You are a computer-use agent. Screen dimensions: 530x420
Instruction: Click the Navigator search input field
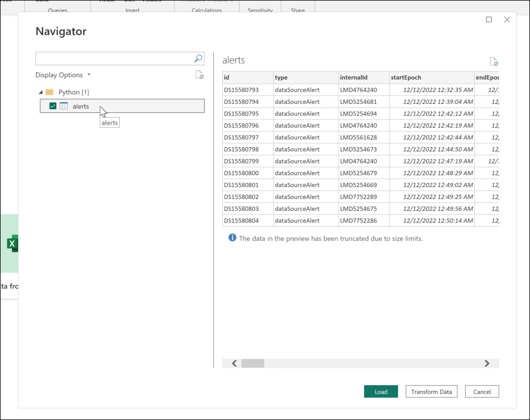pos(115,58)
